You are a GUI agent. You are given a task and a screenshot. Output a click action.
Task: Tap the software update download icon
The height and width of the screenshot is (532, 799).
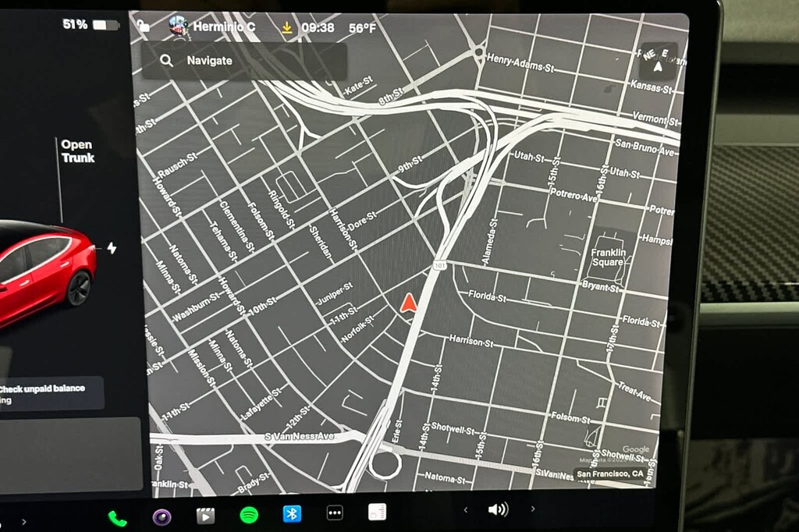[x=287, y=28]
